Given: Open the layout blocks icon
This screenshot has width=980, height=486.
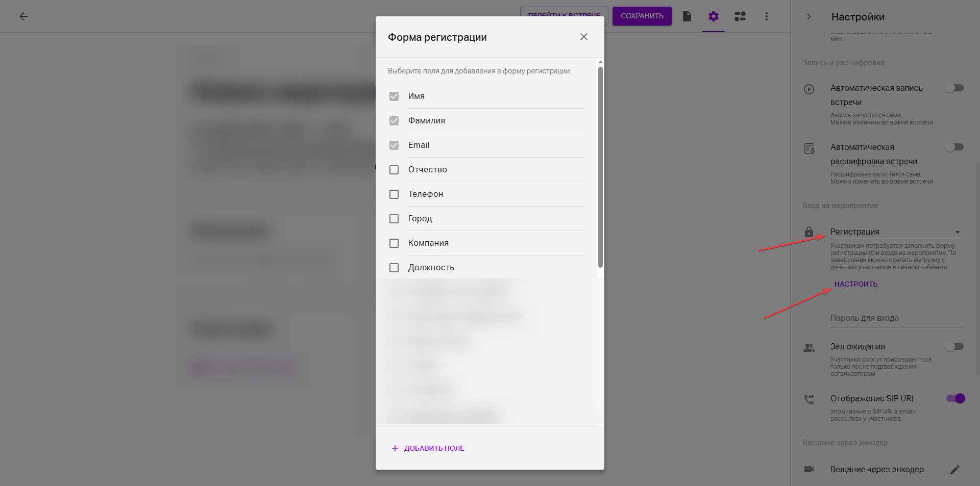Looking at the screenshot, I should pos(740,16).
